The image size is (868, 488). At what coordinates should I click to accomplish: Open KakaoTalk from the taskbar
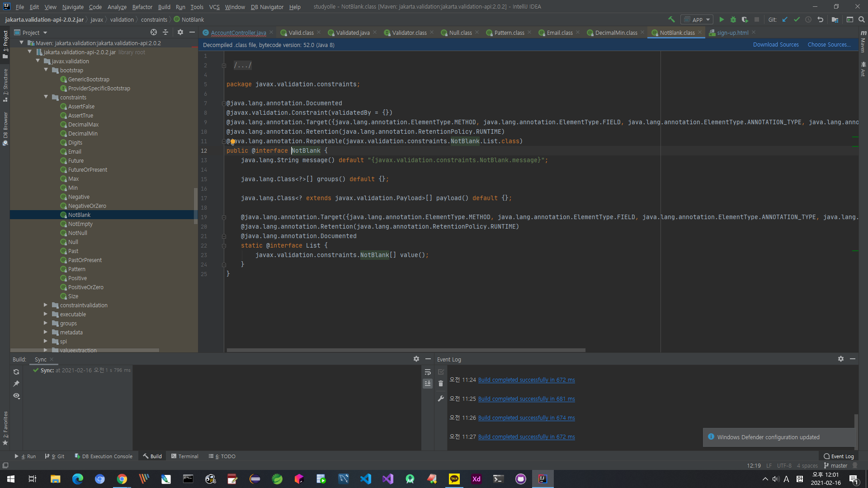pos(454,479)
